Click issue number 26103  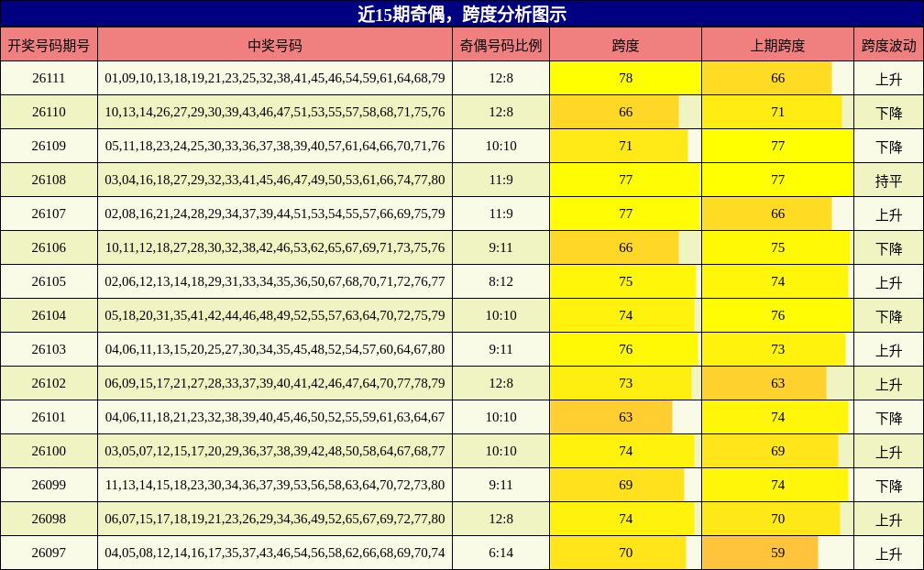pos(49,349)
